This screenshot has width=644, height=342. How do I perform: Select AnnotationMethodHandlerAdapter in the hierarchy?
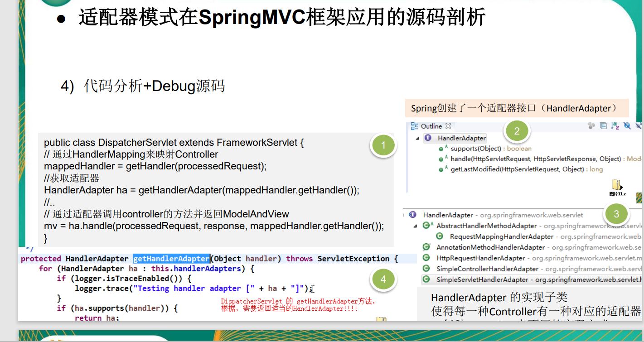pyautogui.click(x=490, y=247)
